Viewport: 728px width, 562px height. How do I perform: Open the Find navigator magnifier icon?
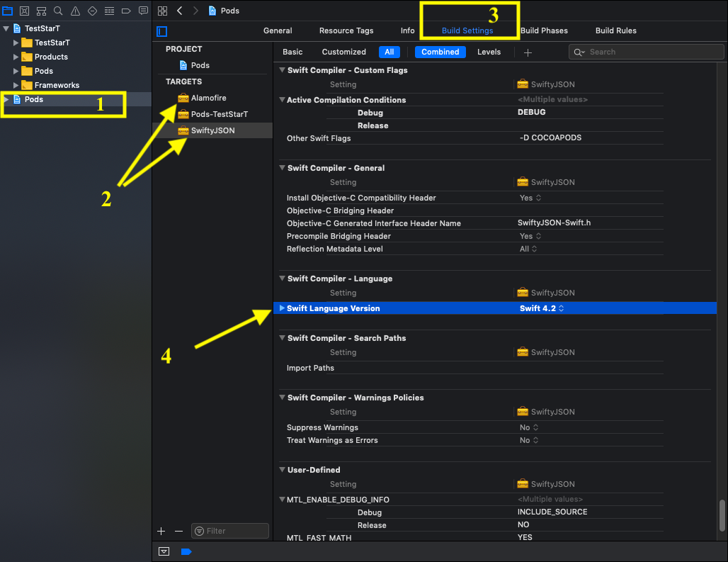[58, 11]
